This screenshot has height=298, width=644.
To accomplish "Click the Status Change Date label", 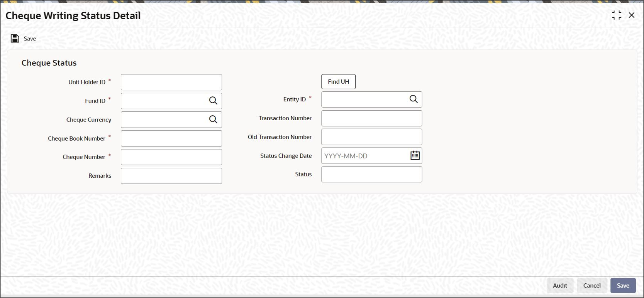I will pos(286,156).
